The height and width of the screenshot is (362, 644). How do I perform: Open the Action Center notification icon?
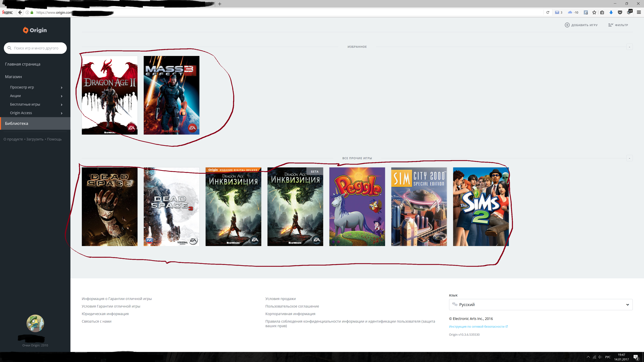point(636,357)
